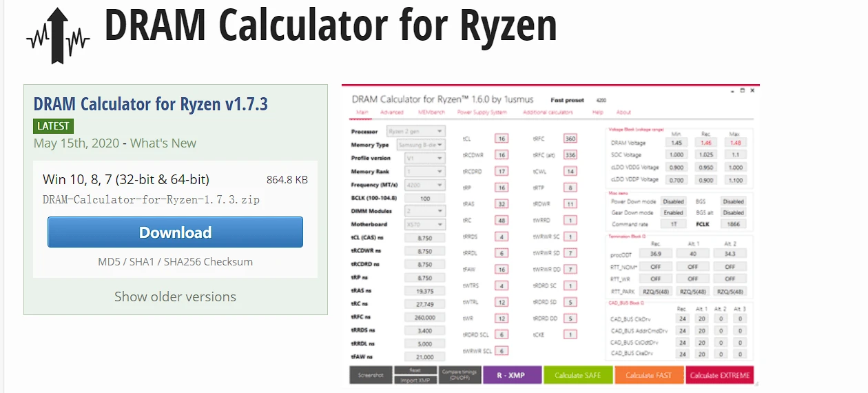Click SOC Voltage Rec value 1.025
Screen dimensions: 868x393
(x=705, y=154)
